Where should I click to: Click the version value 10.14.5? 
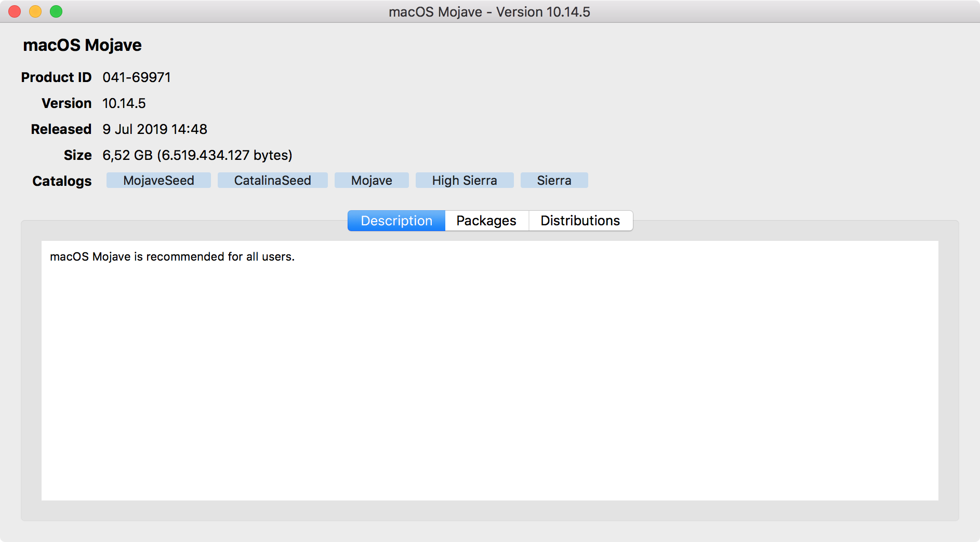[x=124, y=103]
